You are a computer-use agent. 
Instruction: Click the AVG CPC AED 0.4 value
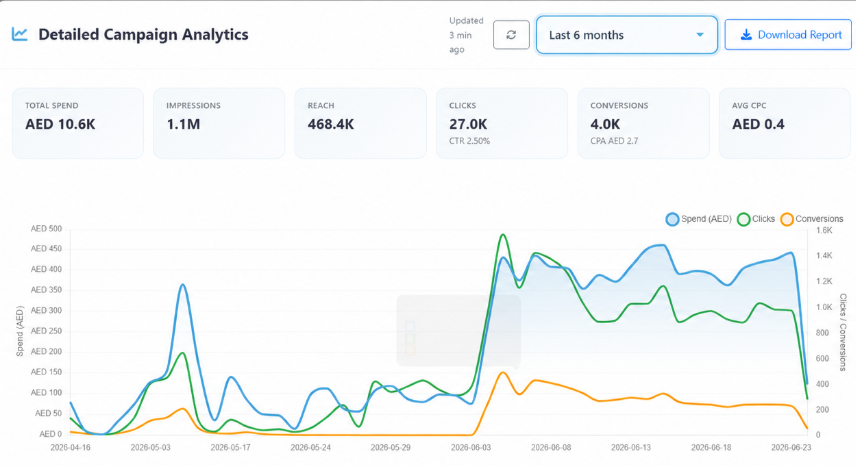[x=758, y=124]
